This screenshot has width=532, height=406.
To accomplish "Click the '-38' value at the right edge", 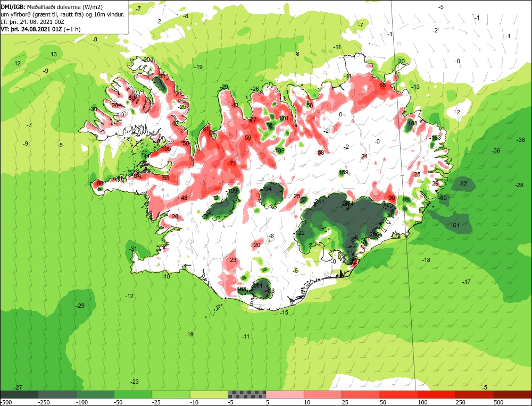I will [x=521, y=140].
